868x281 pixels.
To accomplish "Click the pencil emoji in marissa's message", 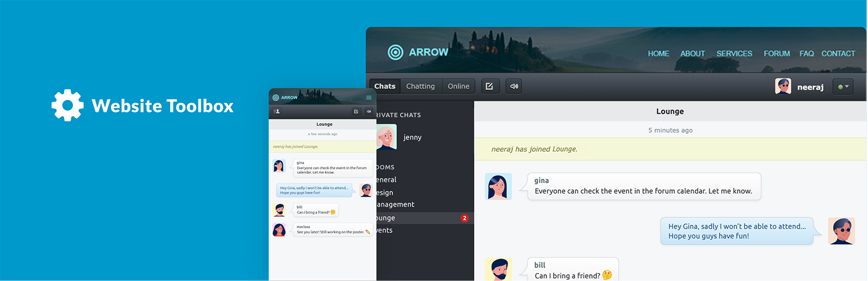I will (368, 232).
